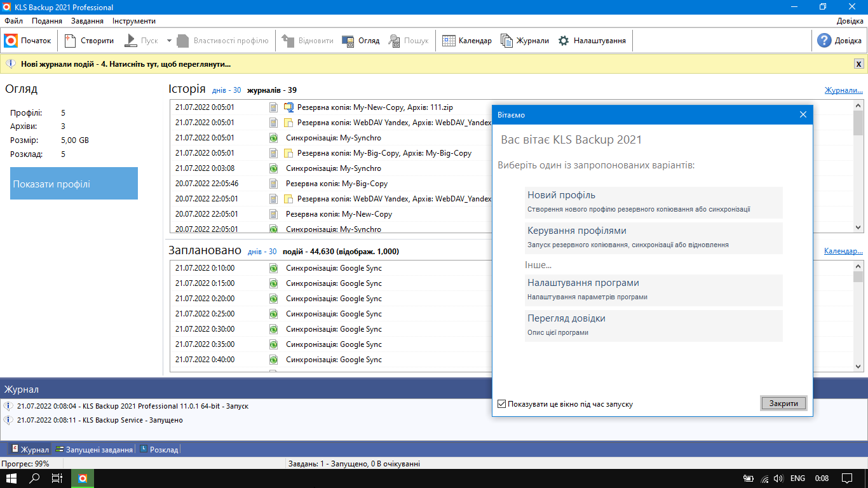This screenshot has height=488, width=868.
Task: Click the volume tray icon
Action: 779,478
